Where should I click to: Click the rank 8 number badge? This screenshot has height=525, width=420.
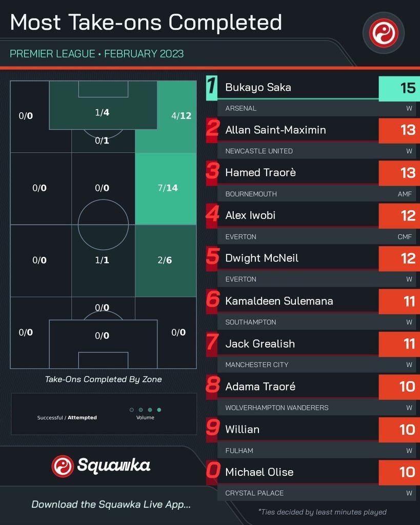coord(212,387)
